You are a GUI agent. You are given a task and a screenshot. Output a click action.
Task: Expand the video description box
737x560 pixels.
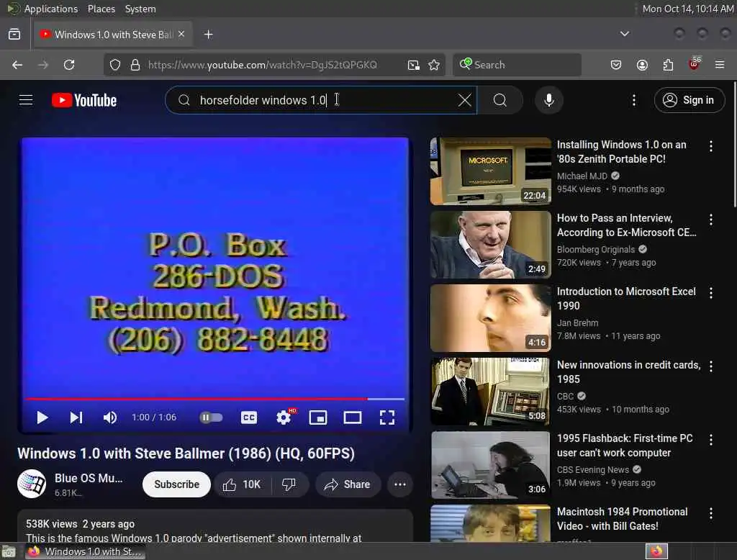click(214, 527)
